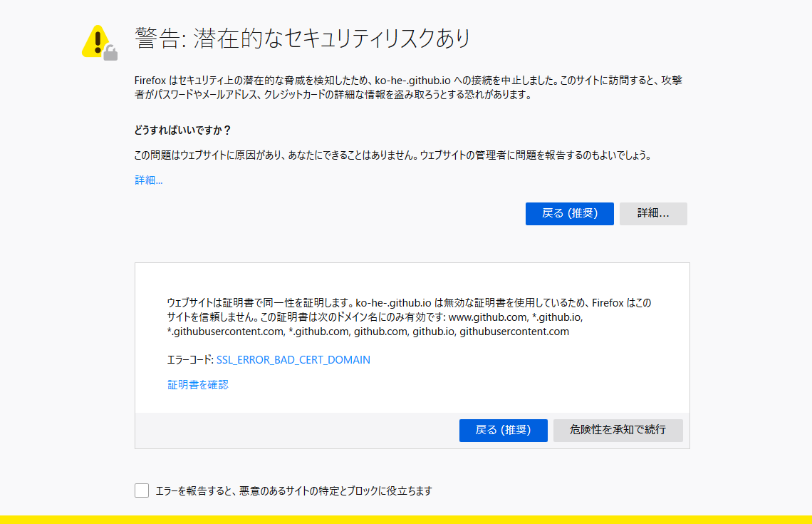
Task: Enable the エラーを報告 error reporting checkbox
Action: tap(141, 490)
